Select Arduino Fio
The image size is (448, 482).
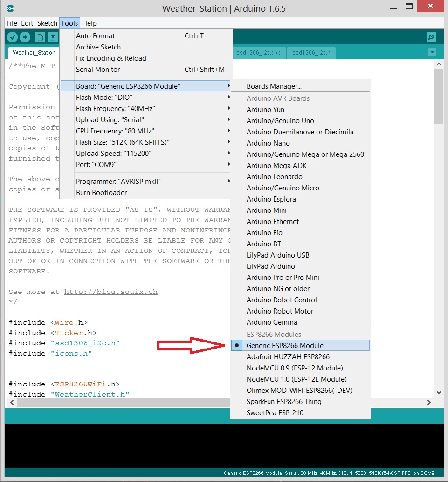[x=300, y=233]
